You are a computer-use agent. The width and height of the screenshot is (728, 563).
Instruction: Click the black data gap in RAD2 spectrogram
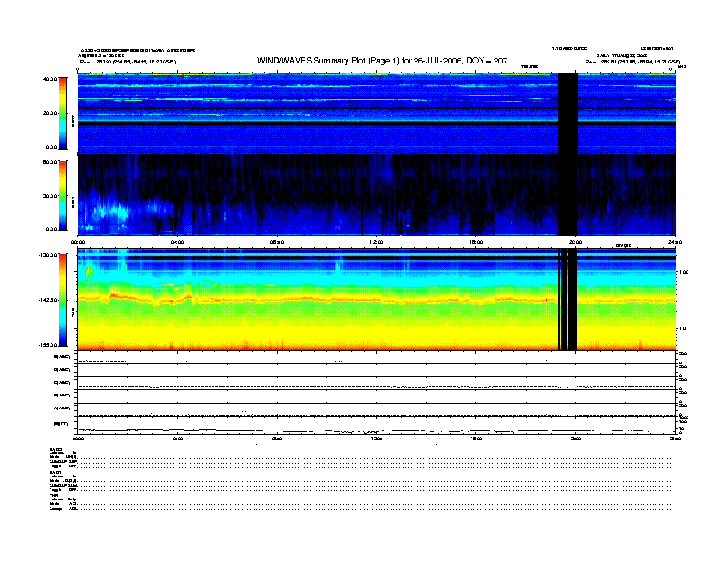pyautogui.click(x=568, y=113)
